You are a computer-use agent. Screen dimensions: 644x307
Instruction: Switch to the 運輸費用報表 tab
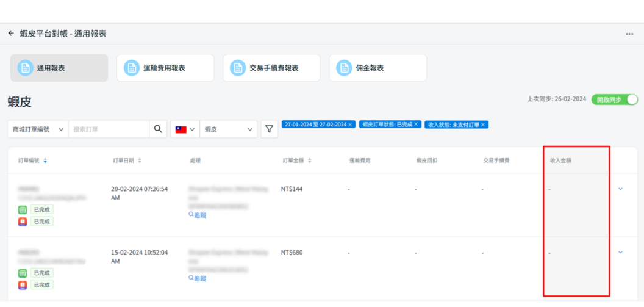(166, 68)
